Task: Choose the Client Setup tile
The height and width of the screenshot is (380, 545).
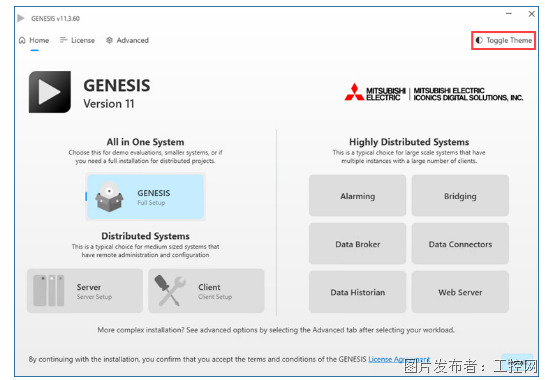Action: point(206,291)
